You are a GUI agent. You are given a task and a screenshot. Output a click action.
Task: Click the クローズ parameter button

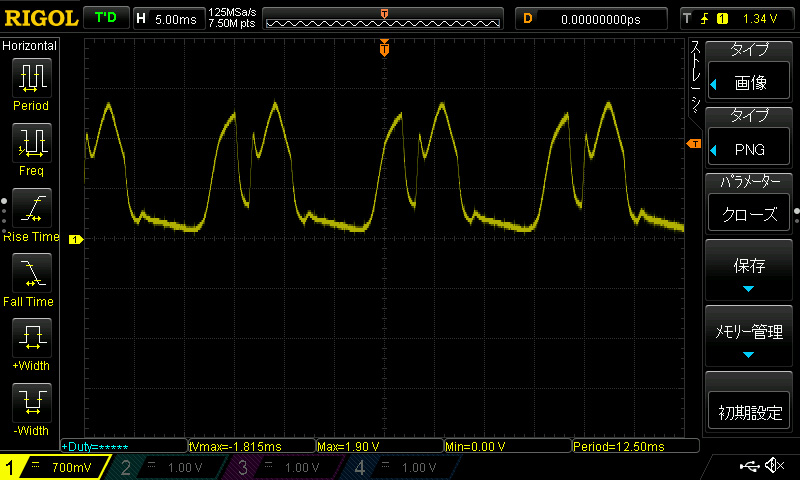(749, 214)
